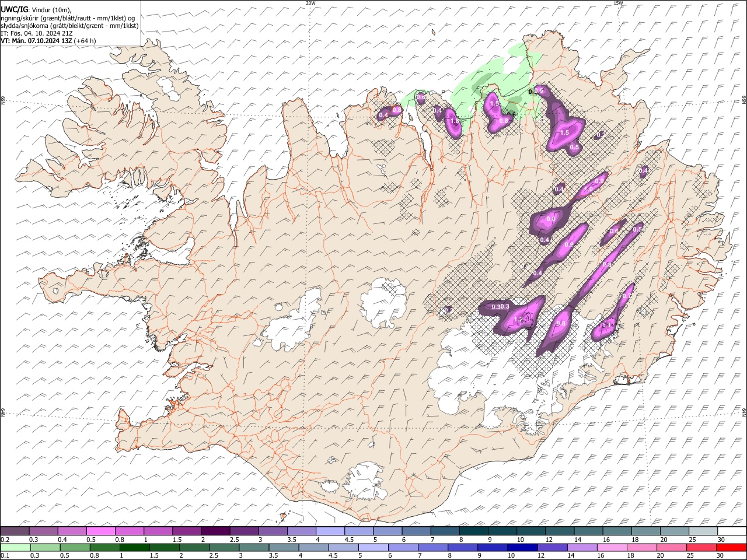Image resolution: width=747 pixels, height=560 pixels.
Task: Pick the 1.5 magenta-purple swatch in snow scale
Action: 187,531
